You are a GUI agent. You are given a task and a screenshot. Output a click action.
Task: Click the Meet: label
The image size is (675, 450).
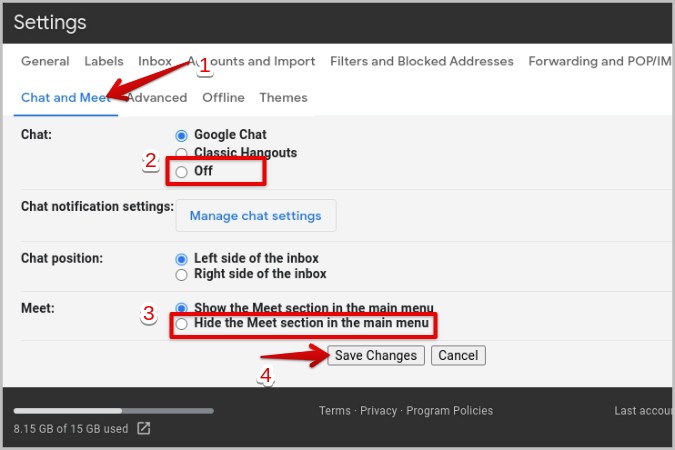pos(38,308)
